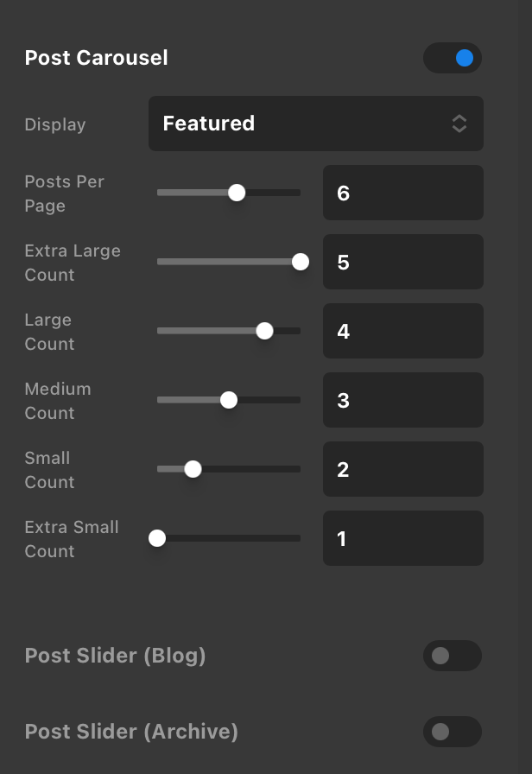This screenshot has width=532, height=774.
Task: Click the up/down chevron icon in Display
Action: (x=459, y=124)
